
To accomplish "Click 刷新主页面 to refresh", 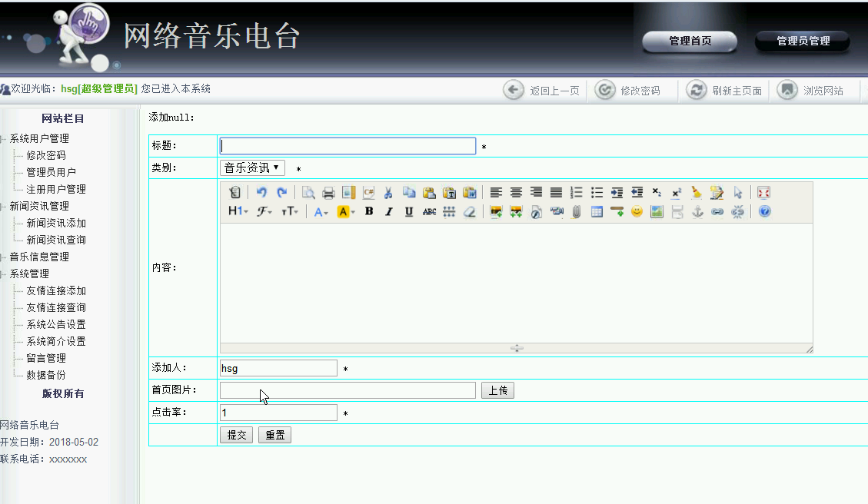I will tap(724, 90).
